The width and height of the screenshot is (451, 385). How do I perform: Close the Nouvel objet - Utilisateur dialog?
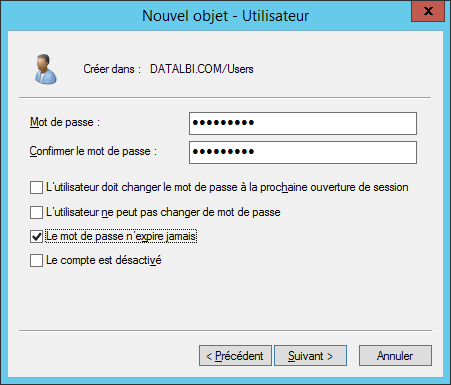pyautogui.click(x=428, y=11)
